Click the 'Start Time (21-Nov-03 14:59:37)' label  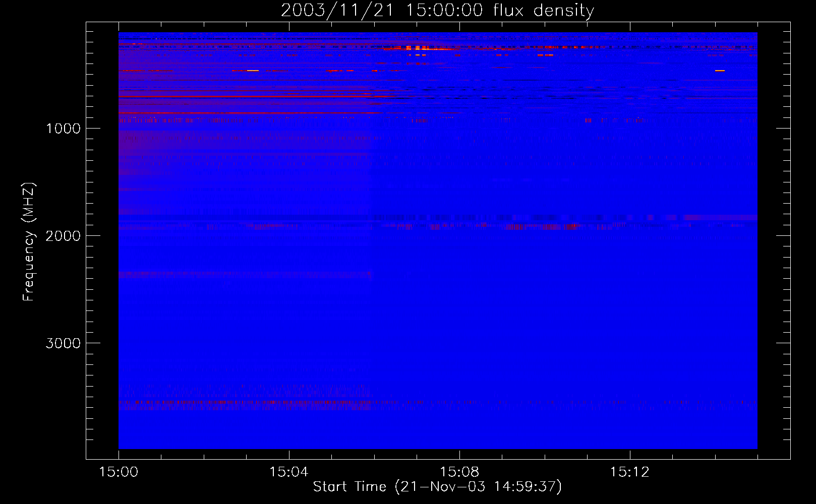(437, 487)
